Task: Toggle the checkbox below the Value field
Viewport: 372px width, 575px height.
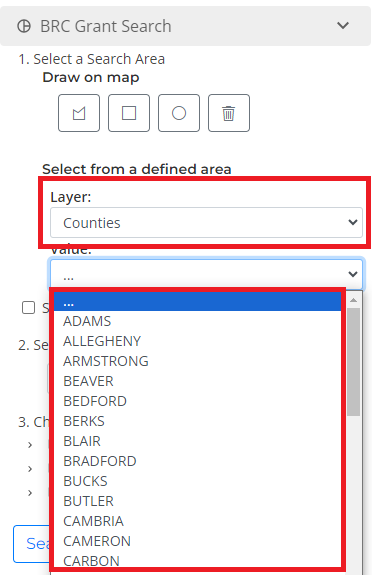Action: 29,308
